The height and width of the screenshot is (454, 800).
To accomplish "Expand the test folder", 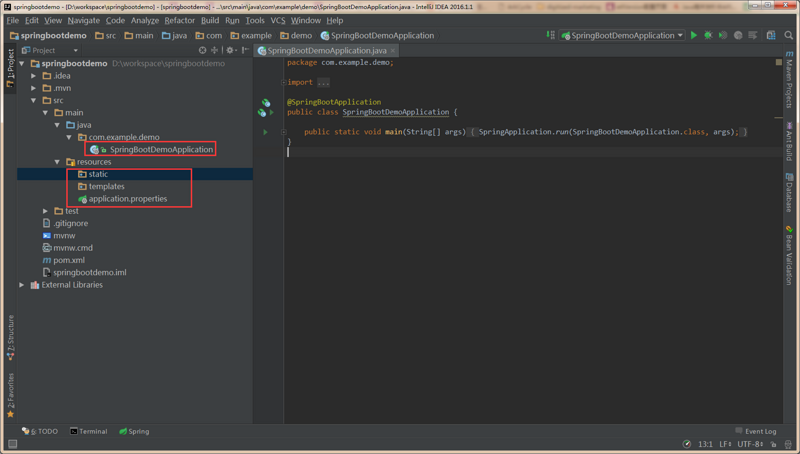I will (x=45, y=211).
